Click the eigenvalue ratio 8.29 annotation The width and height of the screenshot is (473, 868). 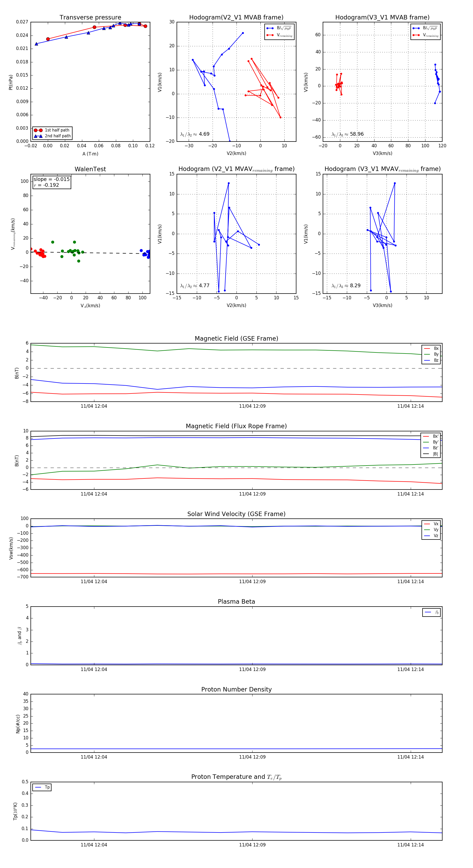[346, 286]
